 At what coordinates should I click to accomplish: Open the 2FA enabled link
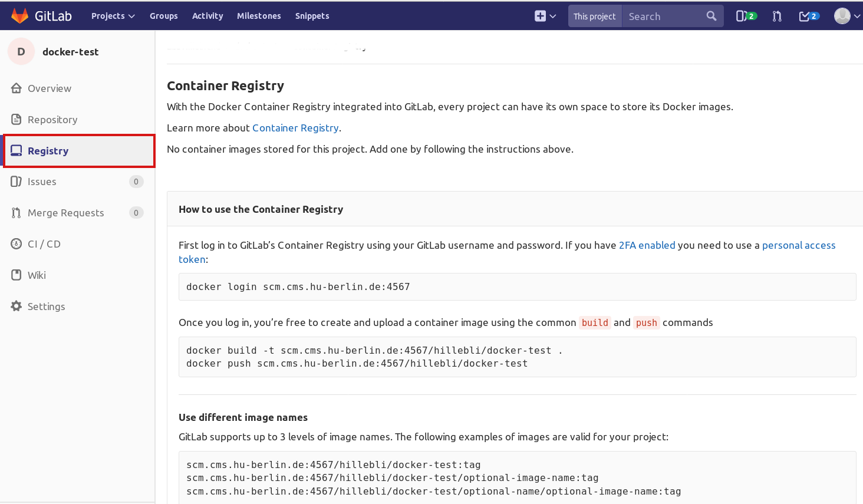647,245
